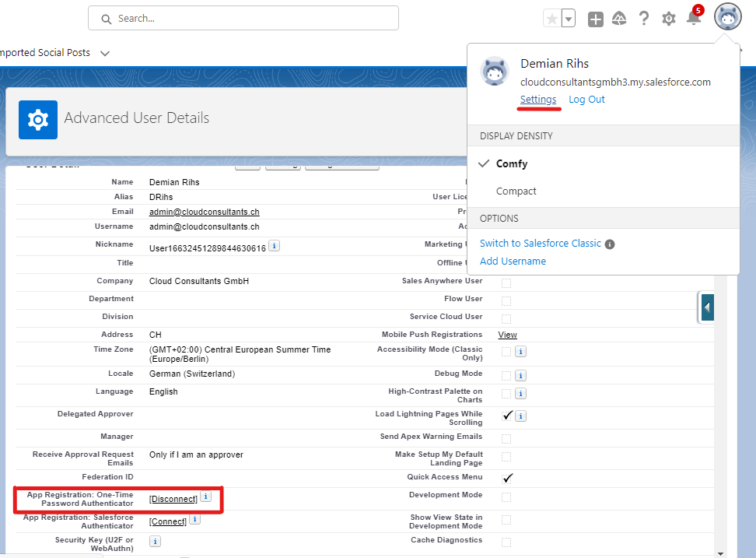Toggle the Debug Mode checkbox
This screenshot has width=756, height=558.
[x=506, y=374]
